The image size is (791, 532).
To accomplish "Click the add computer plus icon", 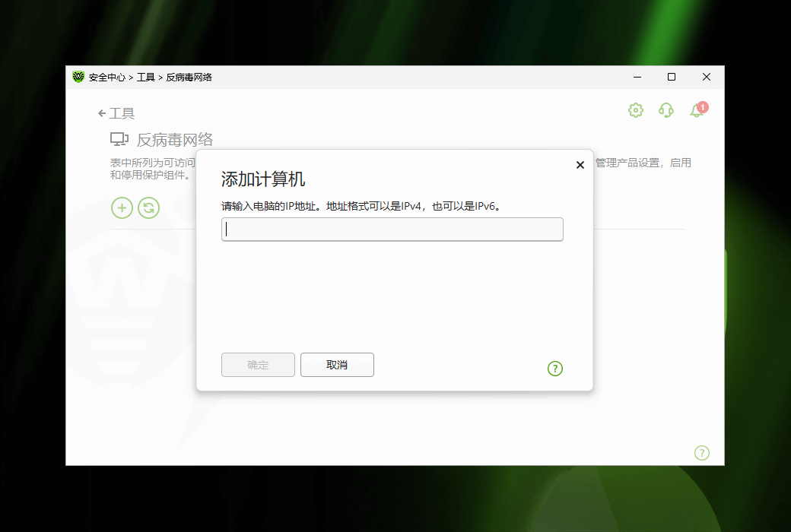I will coord(122,207).
